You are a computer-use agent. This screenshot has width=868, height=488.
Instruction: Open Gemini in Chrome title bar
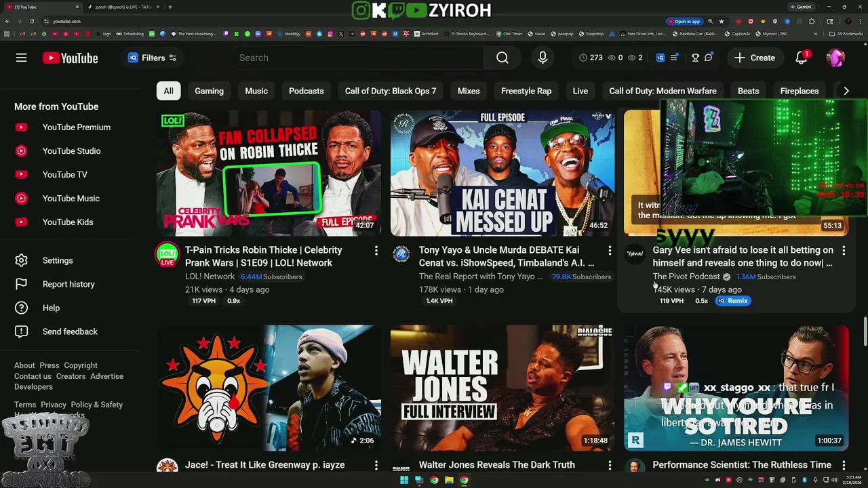pyautogui.click(x=801, y=7)
